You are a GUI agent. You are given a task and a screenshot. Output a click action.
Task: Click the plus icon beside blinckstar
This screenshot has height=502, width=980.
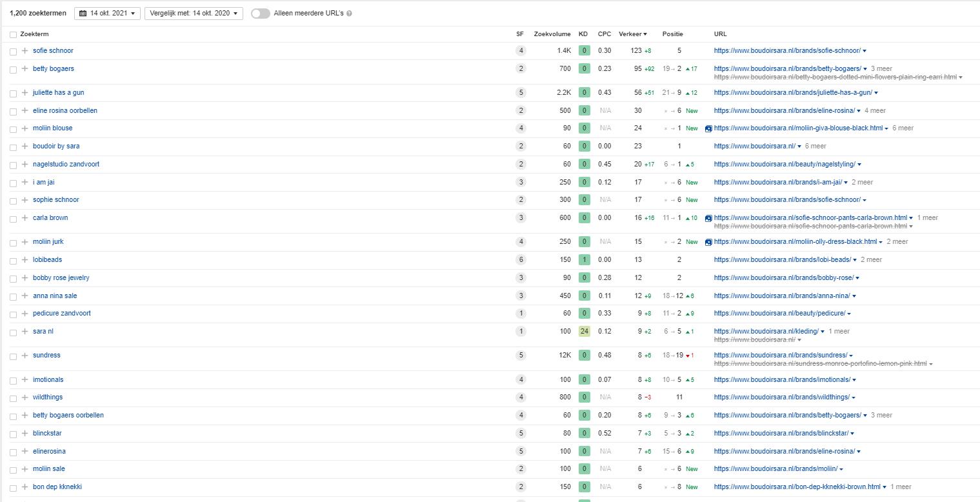point(25,433)
